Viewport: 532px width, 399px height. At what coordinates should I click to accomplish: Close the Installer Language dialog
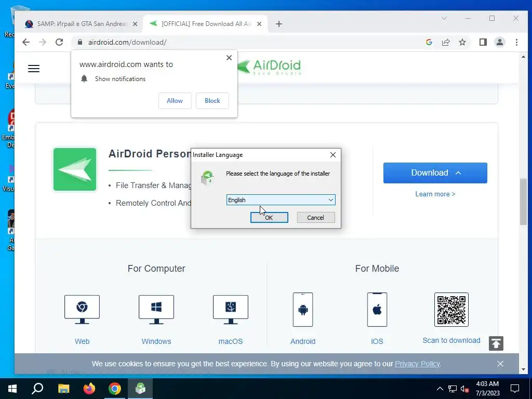(x=333, y=155)
